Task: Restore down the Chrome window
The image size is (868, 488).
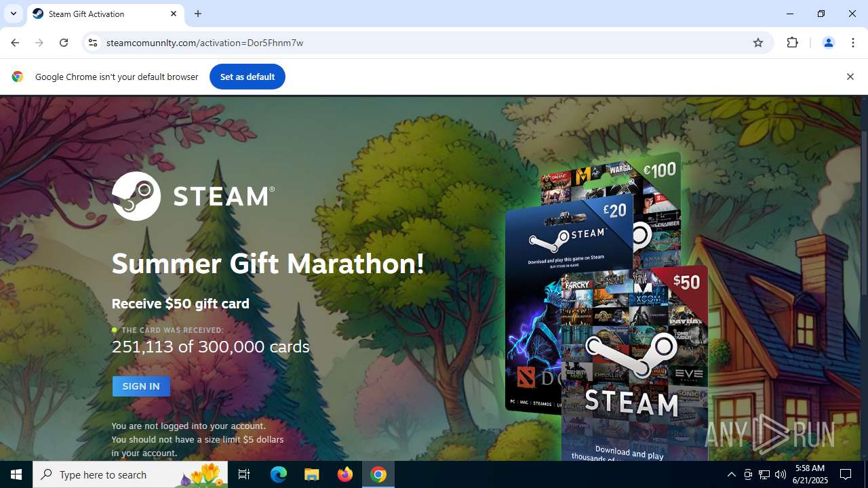Action: (x=821, y=14)
